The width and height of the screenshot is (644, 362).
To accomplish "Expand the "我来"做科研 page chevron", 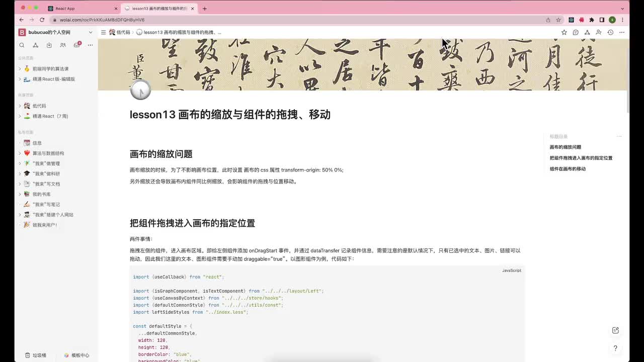I will coord(20,173).
